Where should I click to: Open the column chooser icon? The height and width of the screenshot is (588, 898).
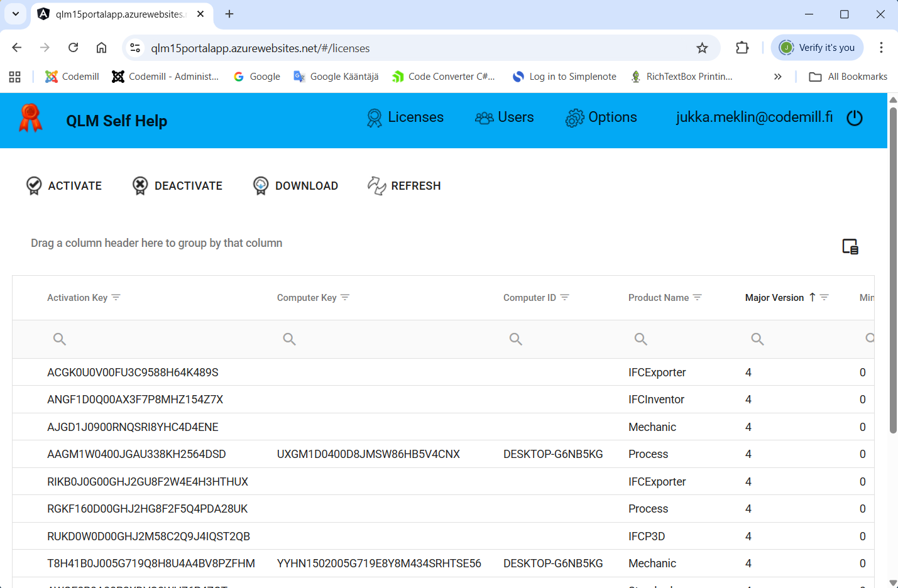click(x=850, y=247)
